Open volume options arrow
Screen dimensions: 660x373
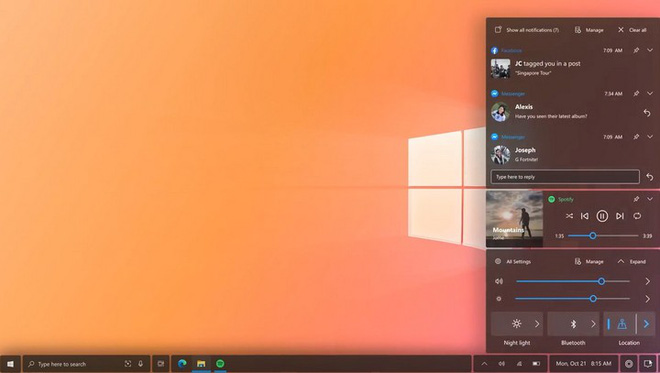click(x=647, y=281)
